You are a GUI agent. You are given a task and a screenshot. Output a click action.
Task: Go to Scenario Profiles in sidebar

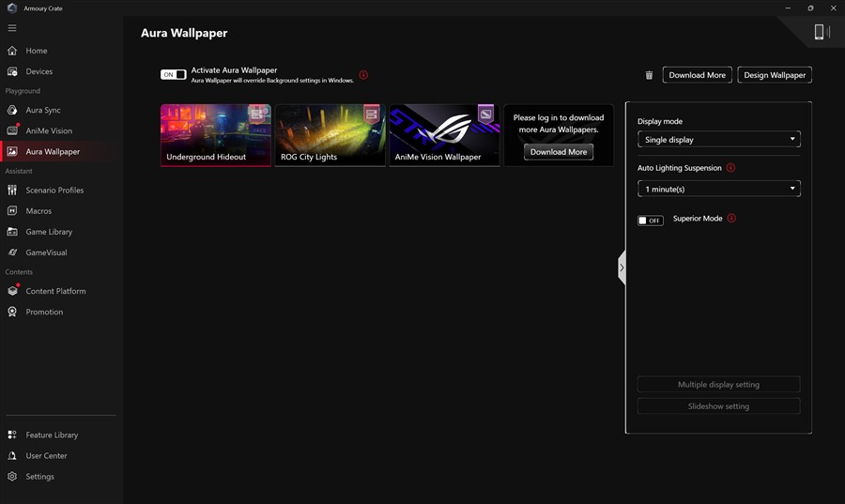point(54,191)
